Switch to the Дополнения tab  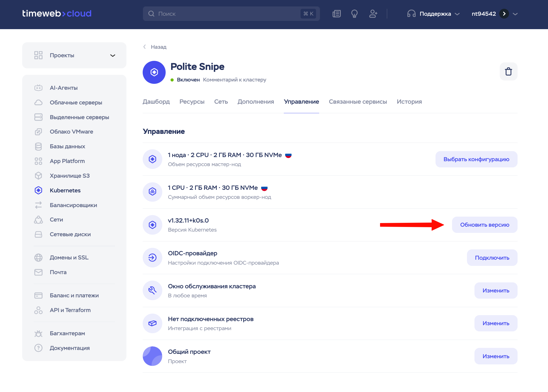click(256, 102)
